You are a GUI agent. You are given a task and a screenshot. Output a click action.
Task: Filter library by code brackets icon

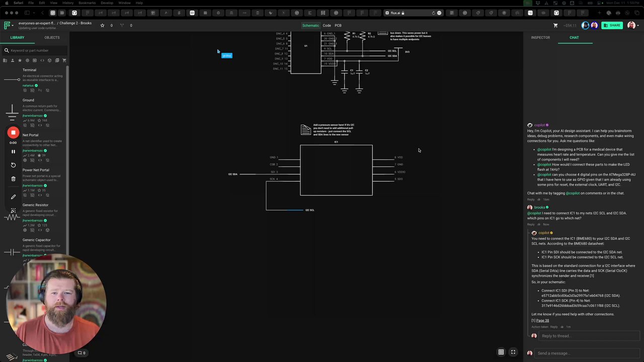[x=42, y=60]
